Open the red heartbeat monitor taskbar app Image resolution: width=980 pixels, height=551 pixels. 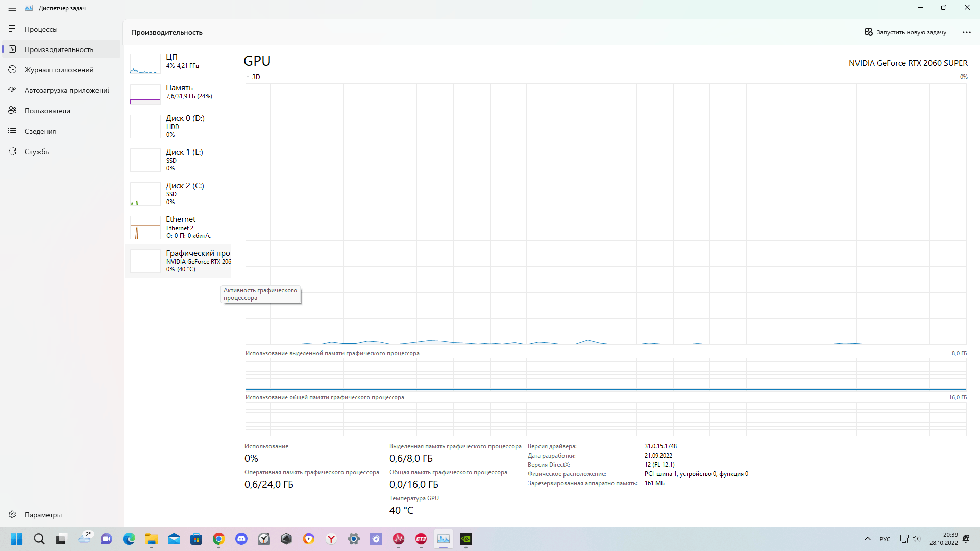coord(399,539)
